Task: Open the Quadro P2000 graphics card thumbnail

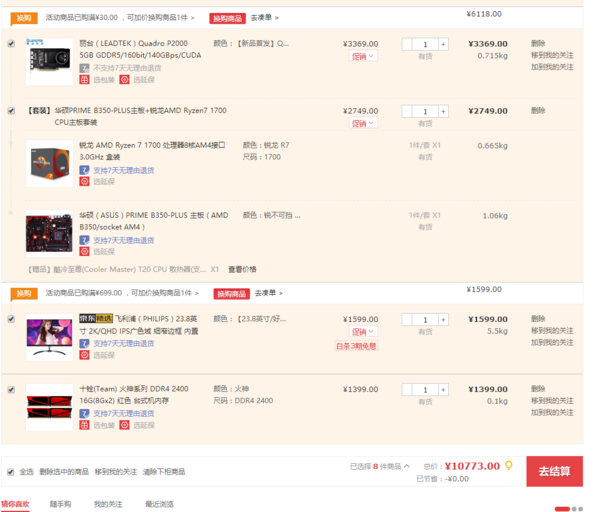Action: point(49,61)
